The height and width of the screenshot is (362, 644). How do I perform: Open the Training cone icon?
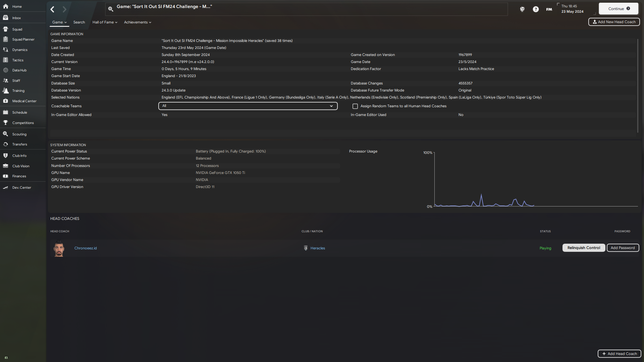6,90
